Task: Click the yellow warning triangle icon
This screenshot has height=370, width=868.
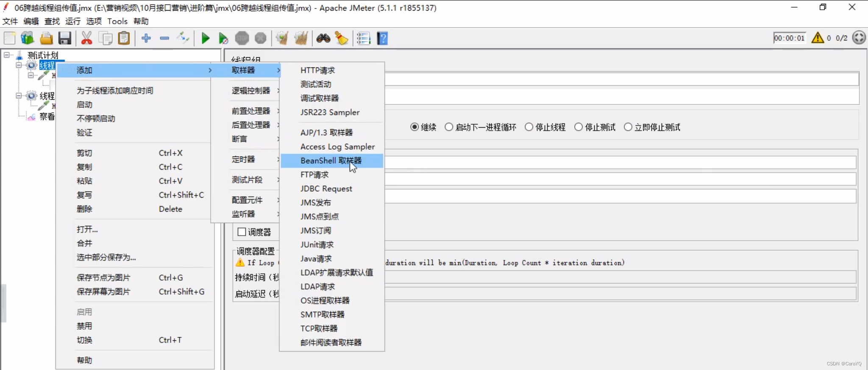Action: tap(818, 38)
